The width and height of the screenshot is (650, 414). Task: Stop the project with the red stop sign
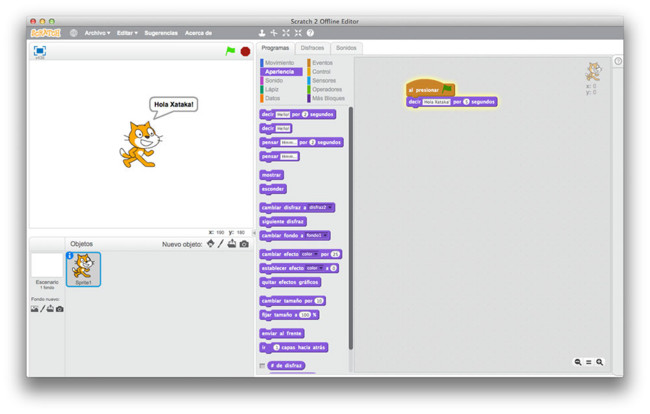[245, 51]
